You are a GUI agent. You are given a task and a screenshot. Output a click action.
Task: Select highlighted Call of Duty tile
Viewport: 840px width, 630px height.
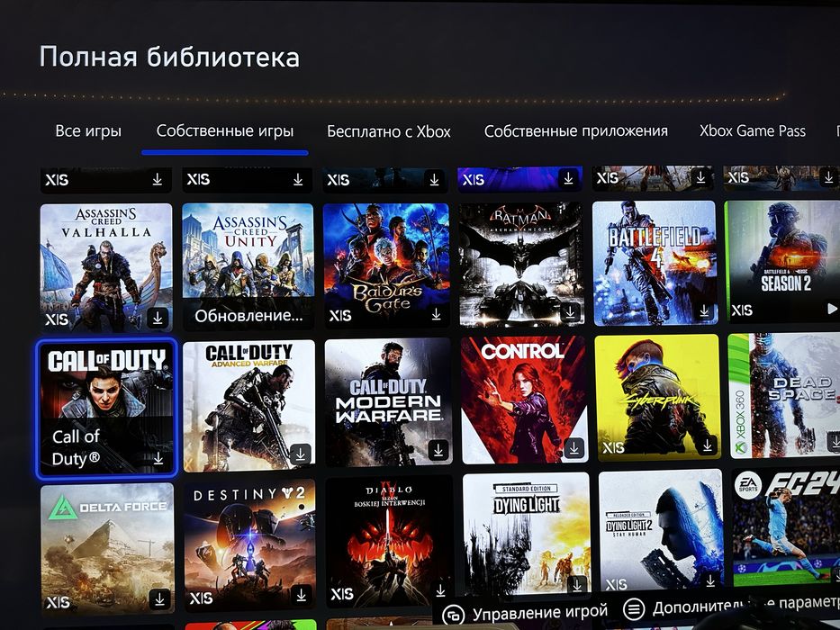coord(106,408)
